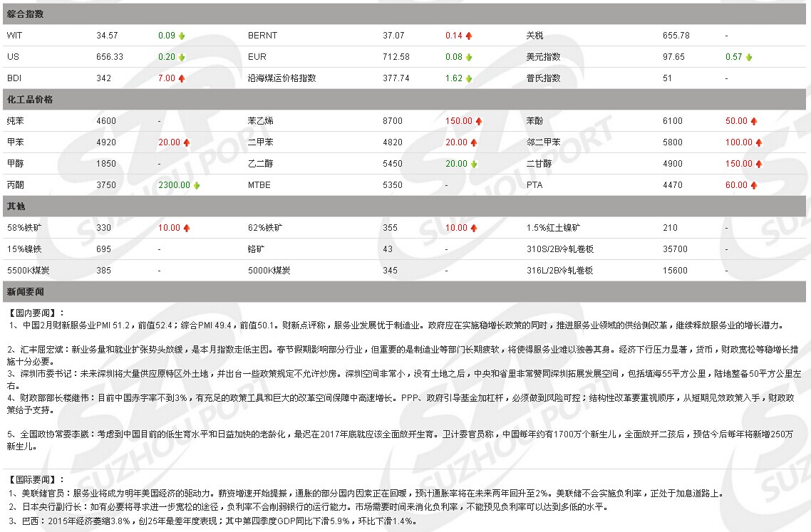Click the green down arrow for 丙酮
811x532 pixels.
[197, 186]
